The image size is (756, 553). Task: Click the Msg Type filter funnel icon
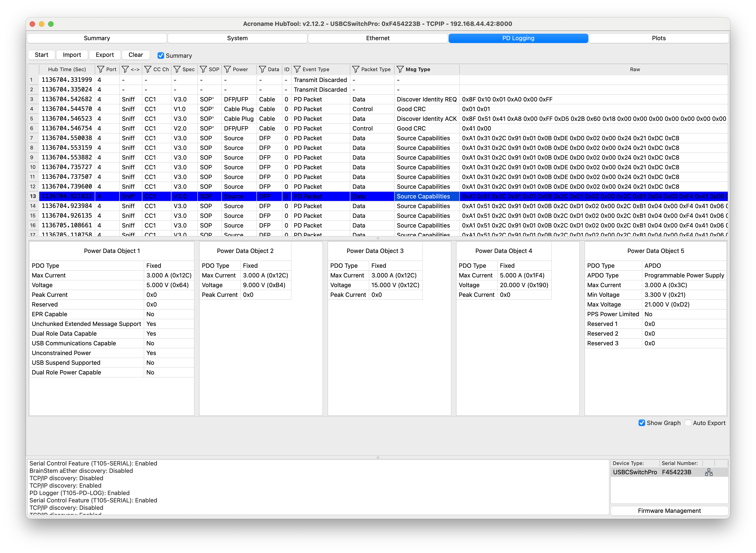click(x=400, y=69)
